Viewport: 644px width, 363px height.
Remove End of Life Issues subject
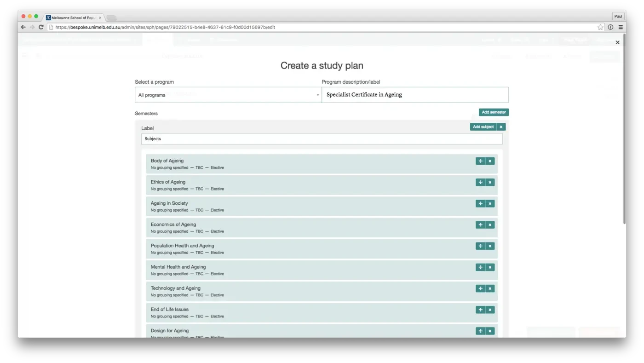click(490, 310)
